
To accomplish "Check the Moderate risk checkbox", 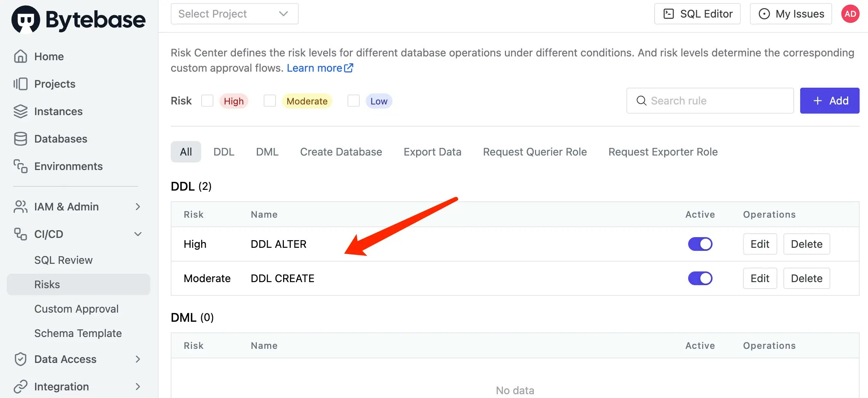I will (270, 101).
